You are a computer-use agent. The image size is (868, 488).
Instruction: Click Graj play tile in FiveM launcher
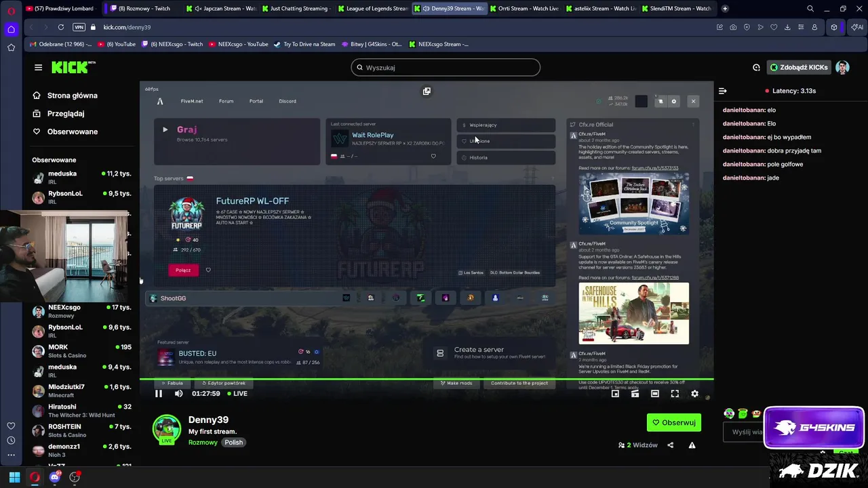click(x=237, y=141)
